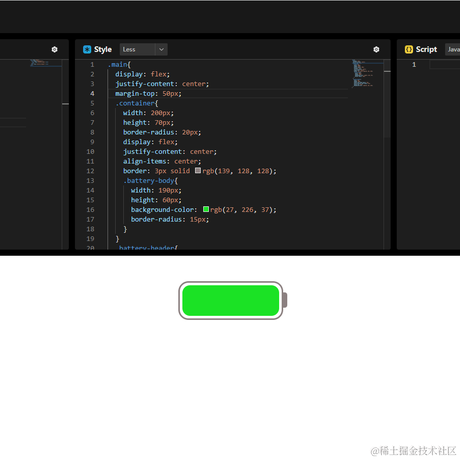Click 'rgb(139, 128, 128)' value on line 12
Screen dimensions: 460x460
coord(238,171)
